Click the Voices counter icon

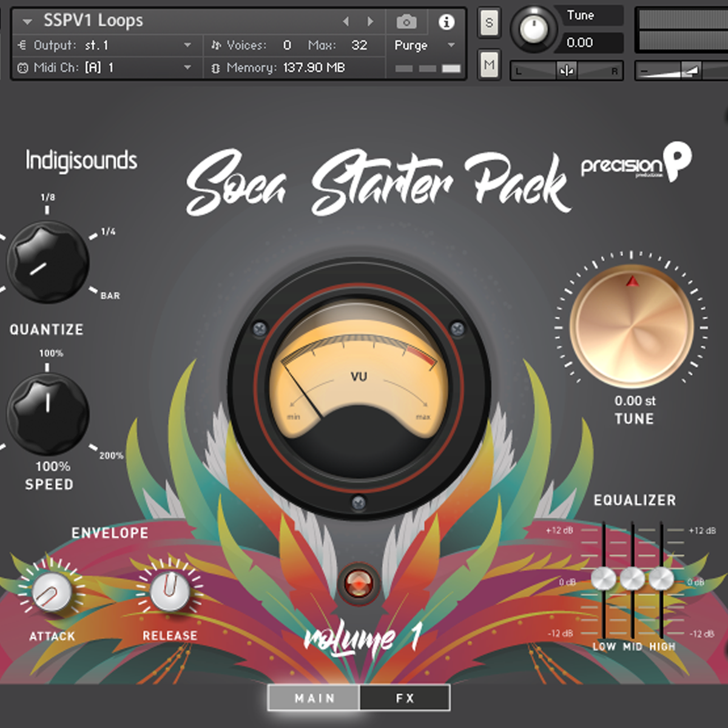pos(217,45)
